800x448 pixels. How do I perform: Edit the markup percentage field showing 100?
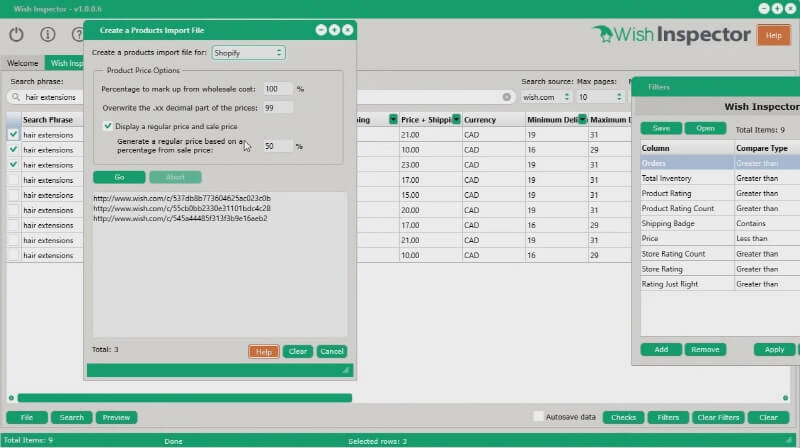(x=278, y=89)
